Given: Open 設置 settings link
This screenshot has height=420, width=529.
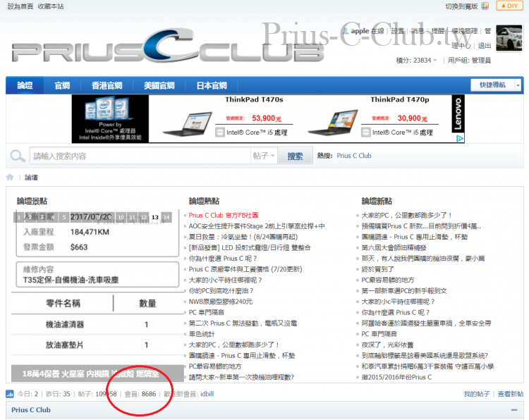Looking at the screenshot, I should (x=398, y=31).
